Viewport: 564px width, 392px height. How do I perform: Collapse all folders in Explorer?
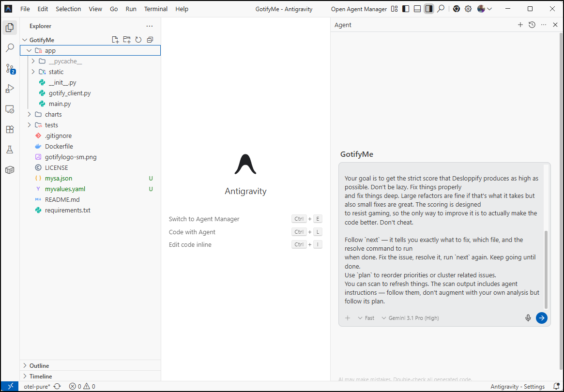coord(150,40)
